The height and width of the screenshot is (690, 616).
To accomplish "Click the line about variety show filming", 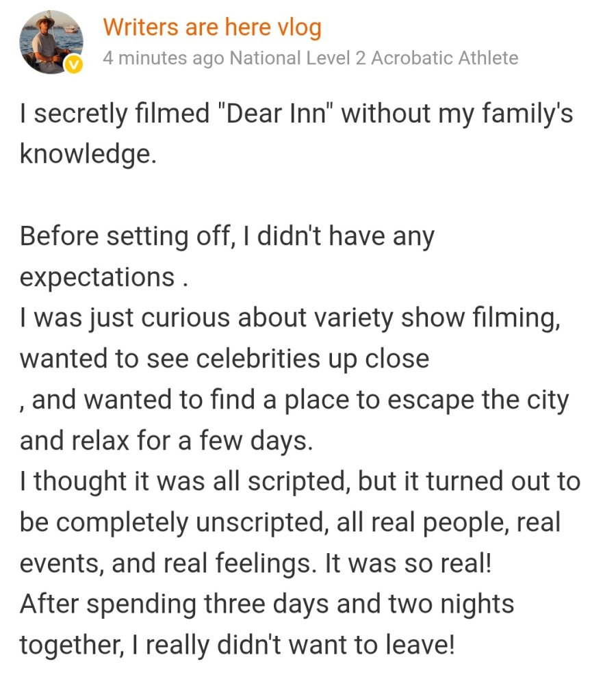I will point(290,318).
